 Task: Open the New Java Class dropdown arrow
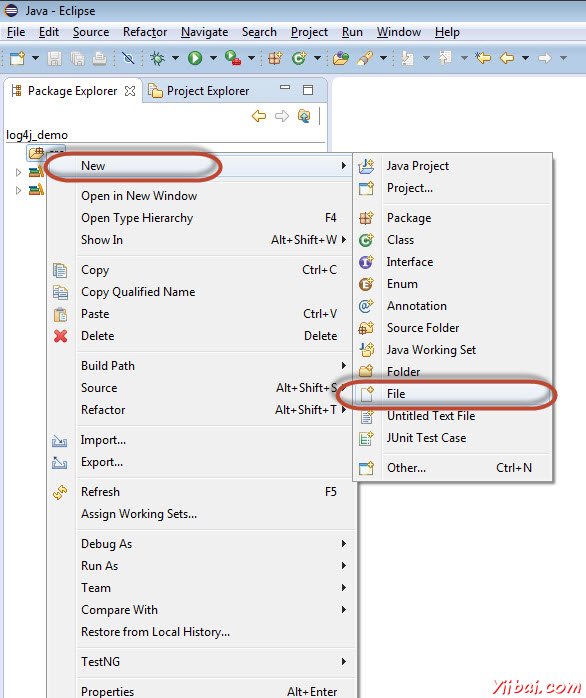[x=317, y=58]
